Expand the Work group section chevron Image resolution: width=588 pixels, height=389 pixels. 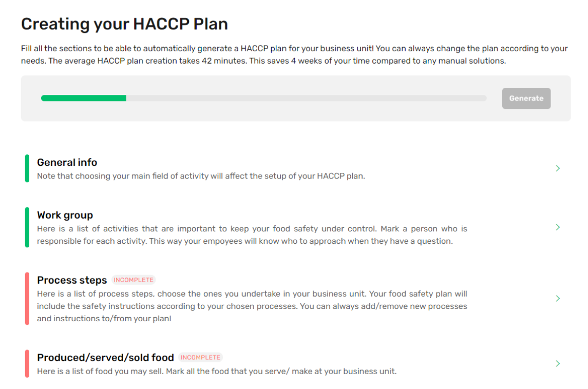coord(558,227)
